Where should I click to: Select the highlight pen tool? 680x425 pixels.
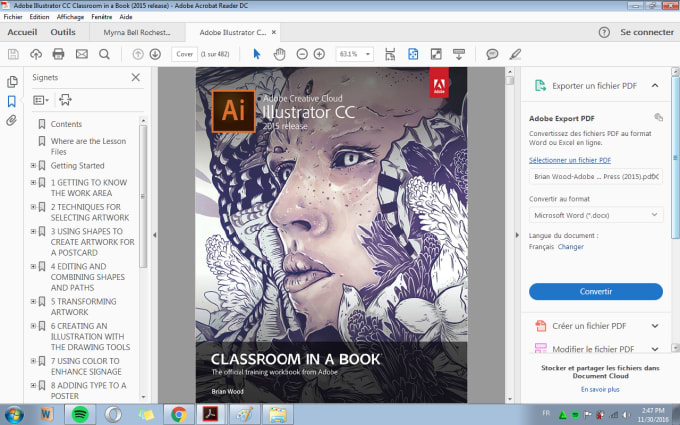pyautogui.click(x=515, y=54)
